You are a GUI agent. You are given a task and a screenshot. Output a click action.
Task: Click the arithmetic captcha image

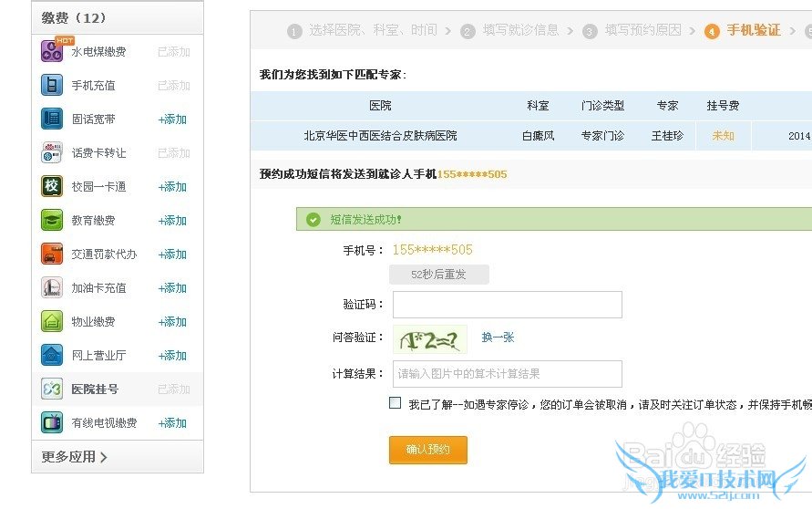[x=430, y=339]
